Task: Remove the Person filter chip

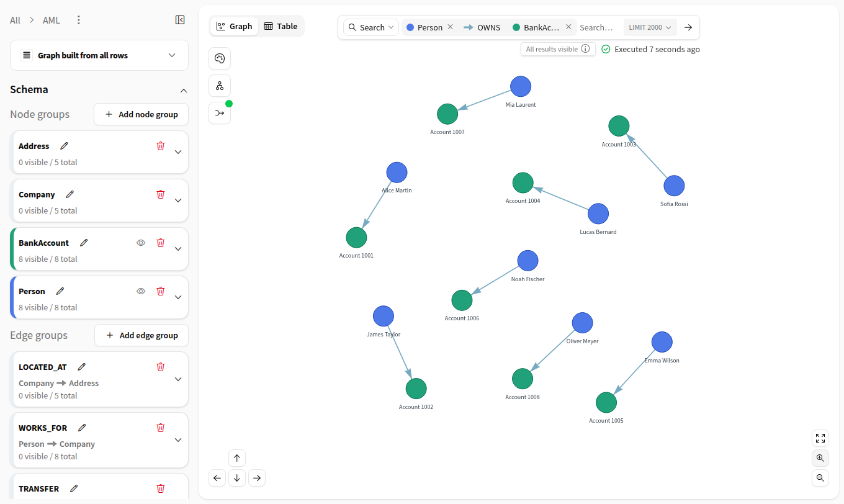Action: (x=451, y=27)
